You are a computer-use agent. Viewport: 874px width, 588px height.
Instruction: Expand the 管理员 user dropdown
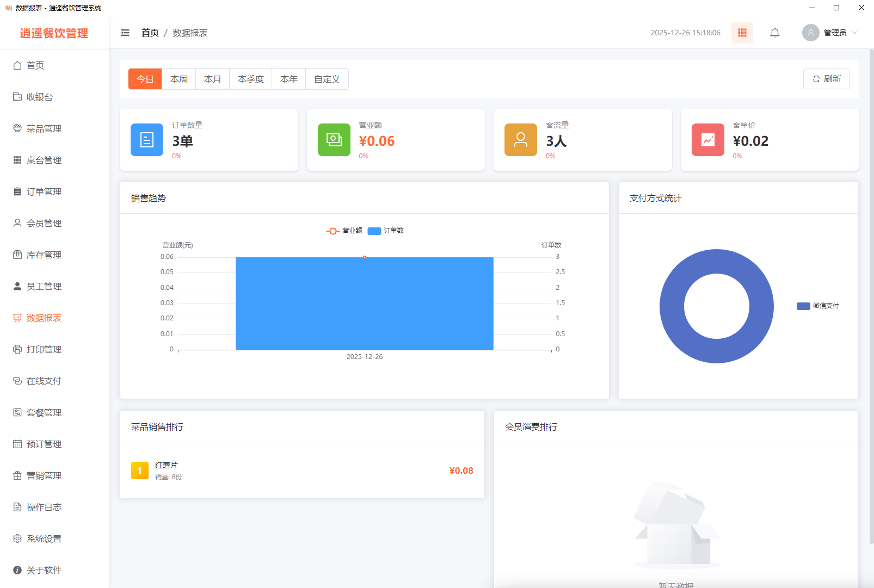840,33
